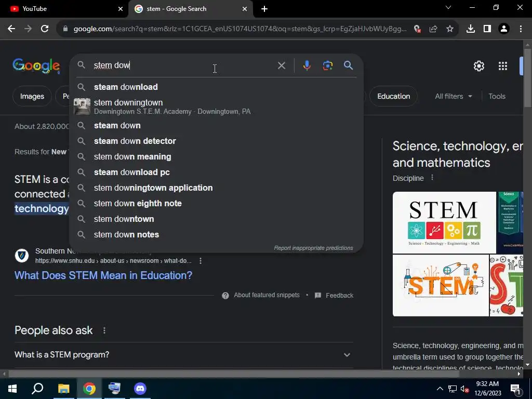Choose suggestion steam download
The image size is (532, 399).
tap(216, 87)
